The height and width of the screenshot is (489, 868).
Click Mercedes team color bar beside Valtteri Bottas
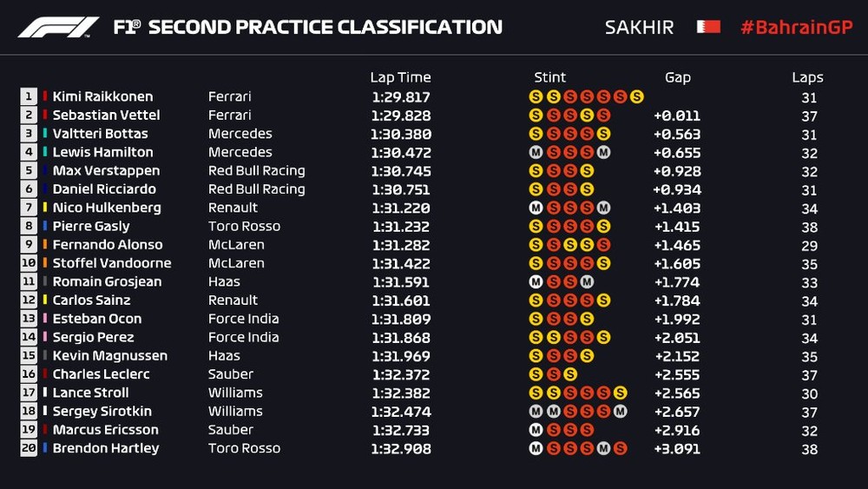point(45,134)
